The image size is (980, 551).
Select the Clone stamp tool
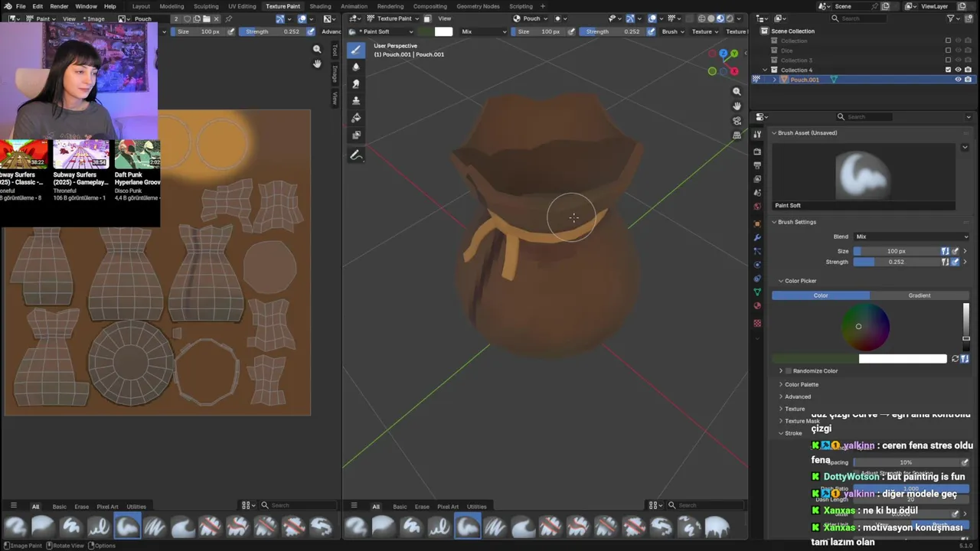coord(356,101)
